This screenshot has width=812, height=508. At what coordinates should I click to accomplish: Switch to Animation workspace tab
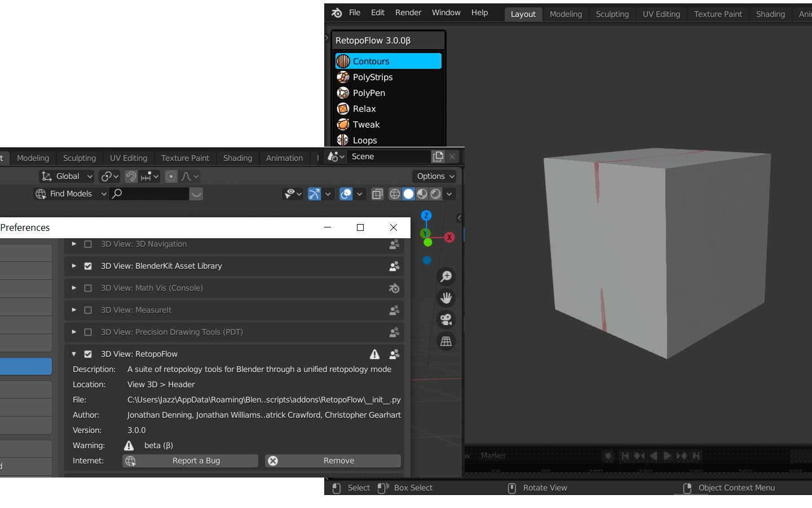[284, 158]
